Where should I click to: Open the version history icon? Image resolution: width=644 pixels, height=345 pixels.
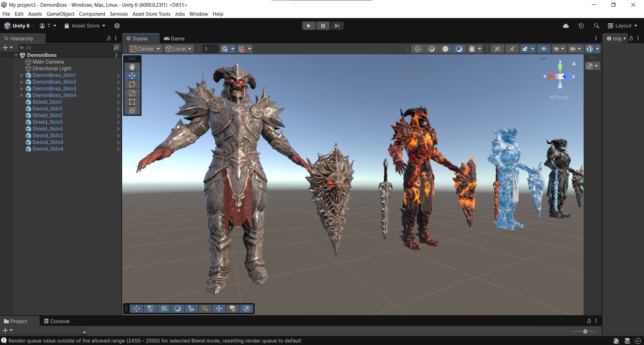[x=581, y=26]
